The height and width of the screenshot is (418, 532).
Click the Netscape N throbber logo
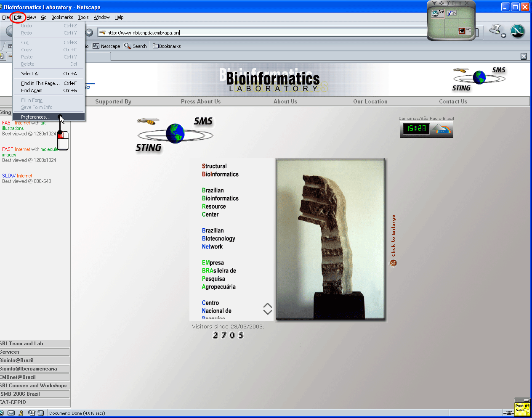coord(517,31)
